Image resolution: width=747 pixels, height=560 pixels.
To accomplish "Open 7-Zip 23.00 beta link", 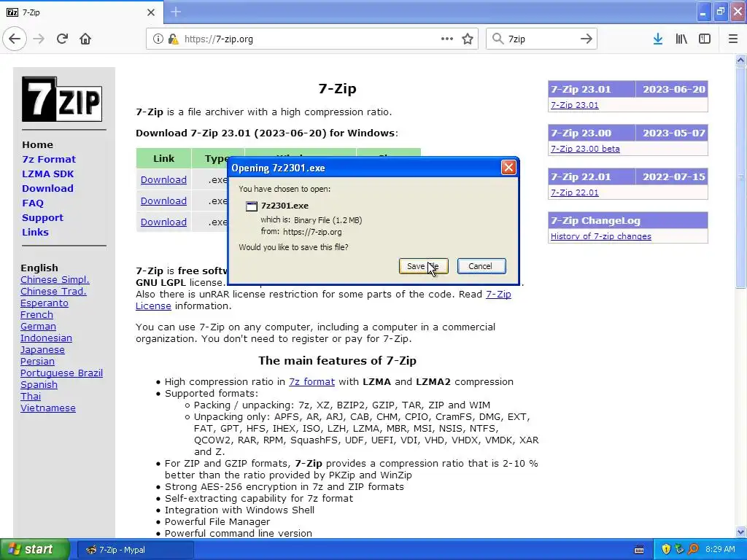I will [x=585, y=149].
